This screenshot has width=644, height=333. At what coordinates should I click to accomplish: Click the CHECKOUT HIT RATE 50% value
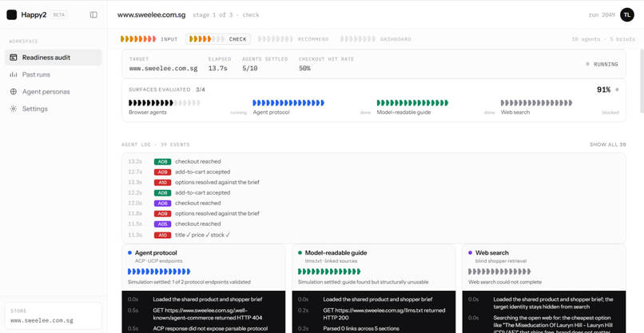pyautogui.click(x=304, y=69)
